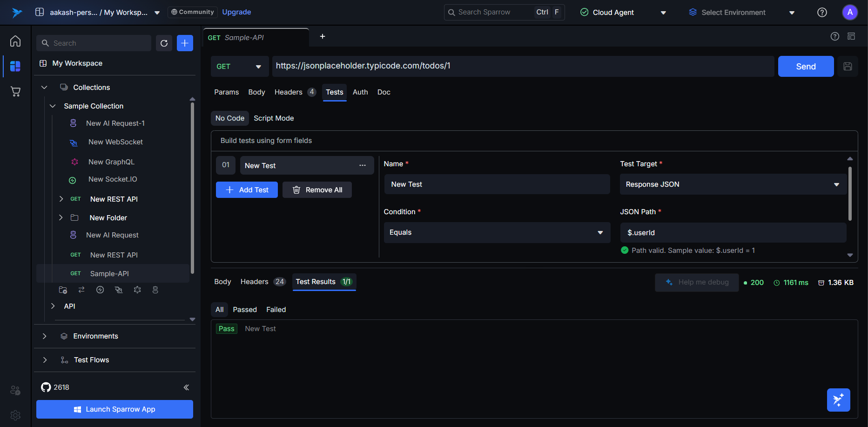
Task: Click the Add Test button
Action: (247, 190)
